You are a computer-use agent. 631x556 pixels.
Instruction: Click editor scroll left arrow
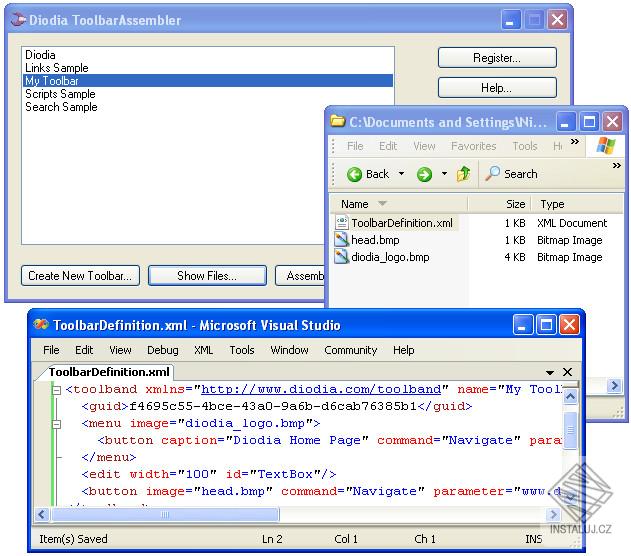pyautogui.click(x=41, y=514)
